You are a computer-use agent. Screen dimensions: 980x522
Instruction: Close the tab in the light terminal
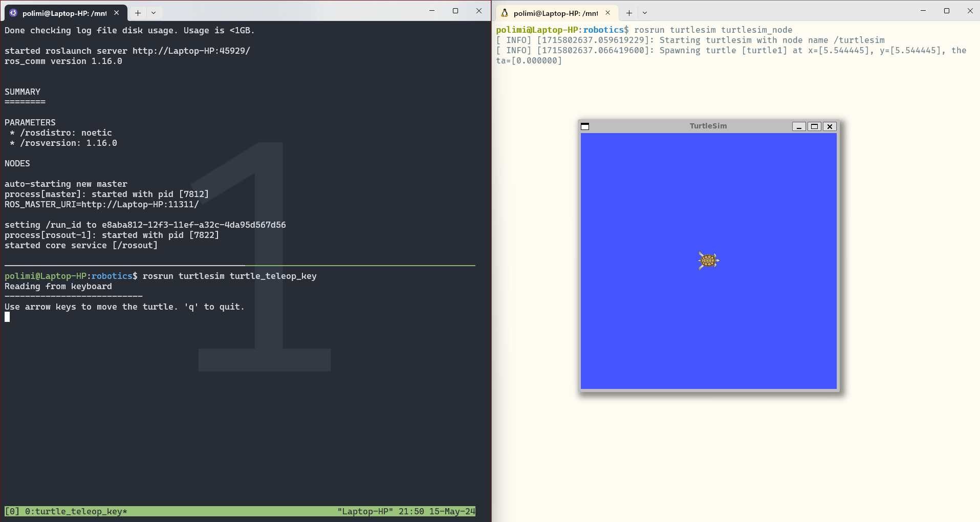[x=608, y=13]
